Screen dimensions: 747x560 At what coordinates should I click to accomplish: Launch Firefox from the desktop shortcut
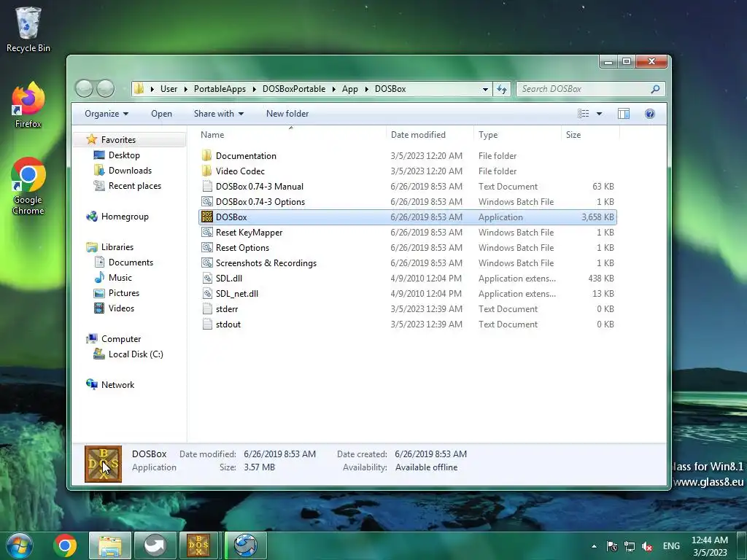pos(28,105)
